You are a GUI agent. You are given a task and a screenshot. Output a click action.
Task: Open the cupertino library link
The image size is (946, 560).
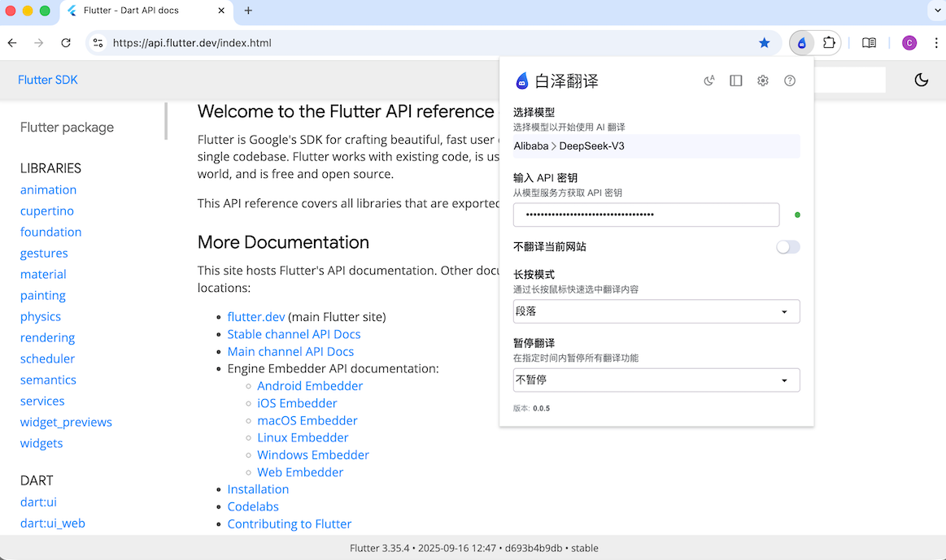point(47,211)
